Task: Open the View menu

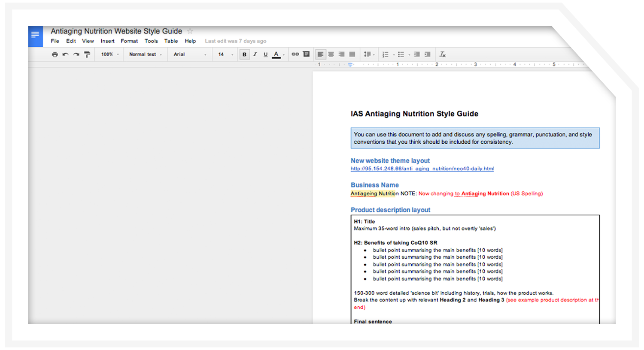Action: [x=88, y=41]
